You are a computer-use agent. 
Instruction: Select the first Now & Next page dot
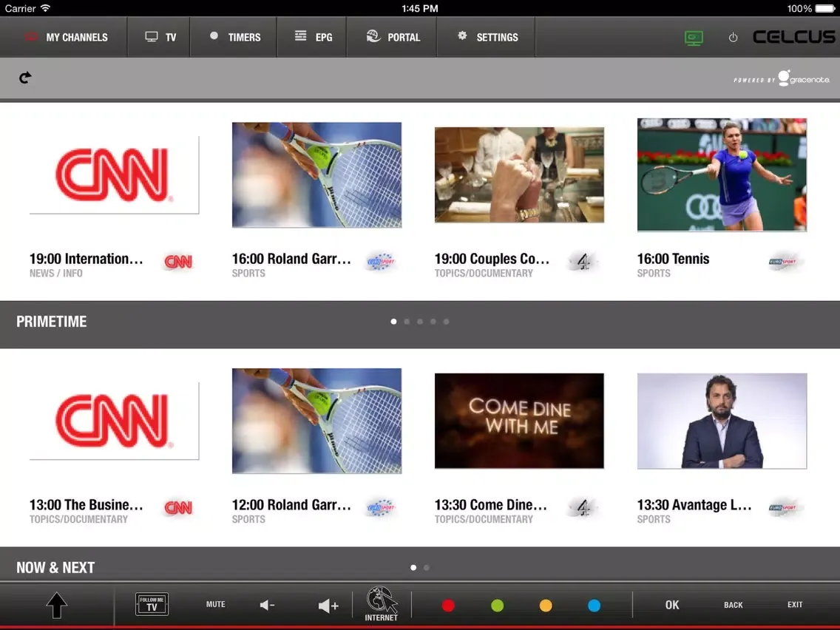pos(413,567)
